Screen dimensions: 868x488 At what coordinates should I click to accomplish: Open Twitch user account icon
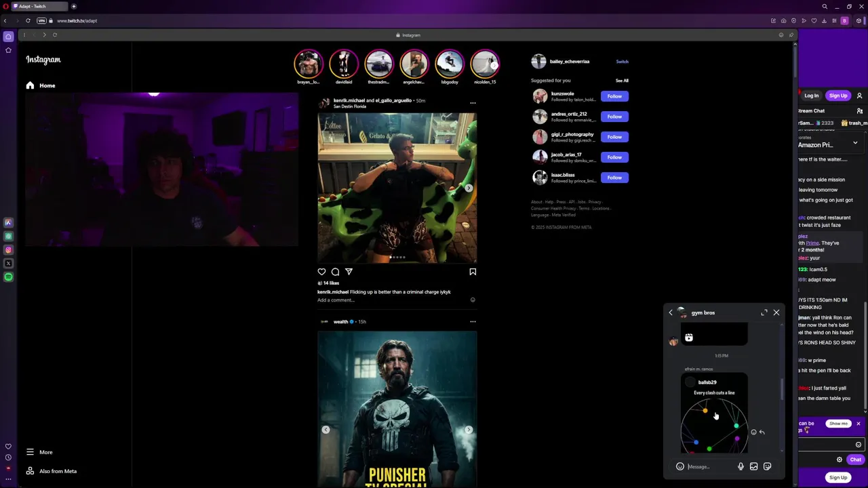point(859,96)
